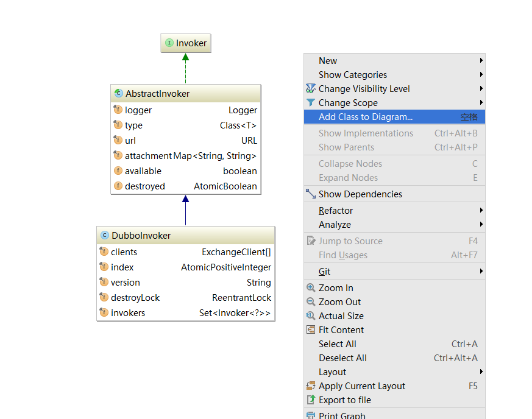
Task: Select Show Dependencies from context menu
Action: point(394,194)
